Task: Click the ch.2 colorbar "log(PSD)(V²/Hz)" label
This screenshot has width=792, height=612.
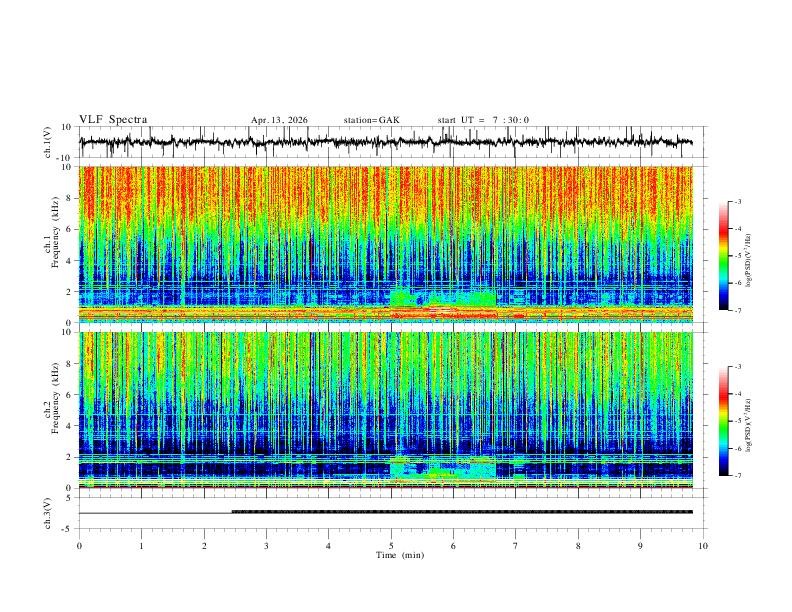Action: coord(748,425)
